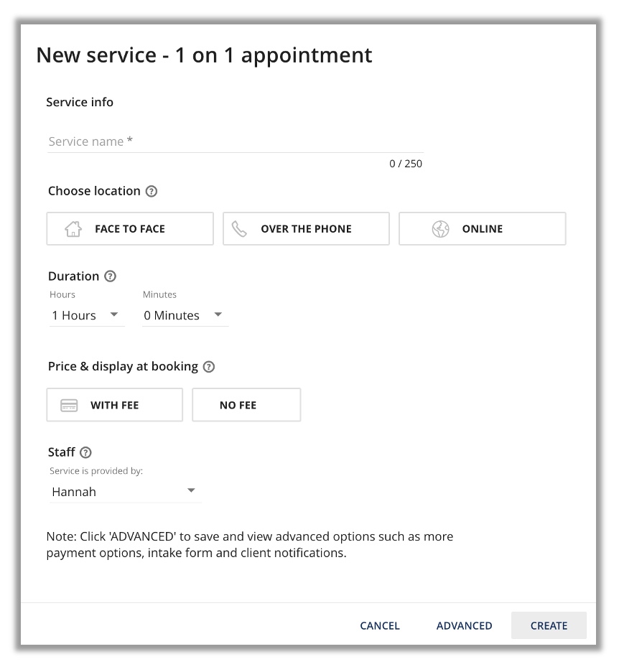
Task: Click the CANCEL link
Action: click(379, 625)
